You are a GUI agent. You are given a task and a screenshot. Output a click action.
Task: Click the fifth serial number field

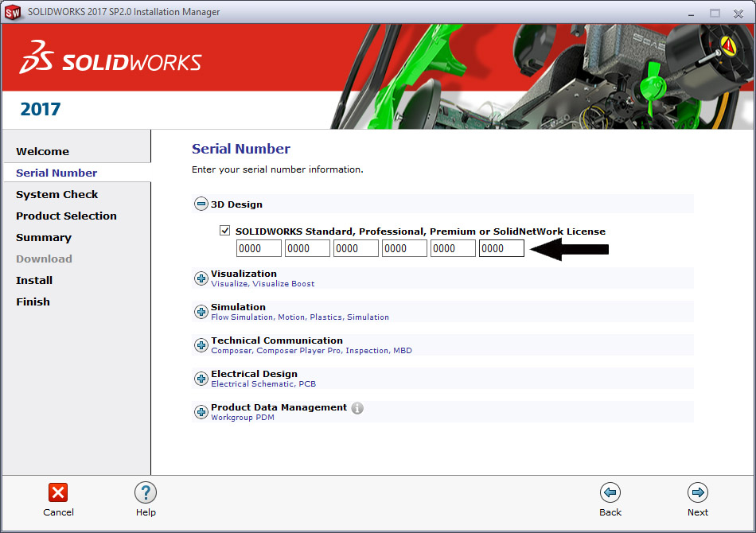[454, 248]
